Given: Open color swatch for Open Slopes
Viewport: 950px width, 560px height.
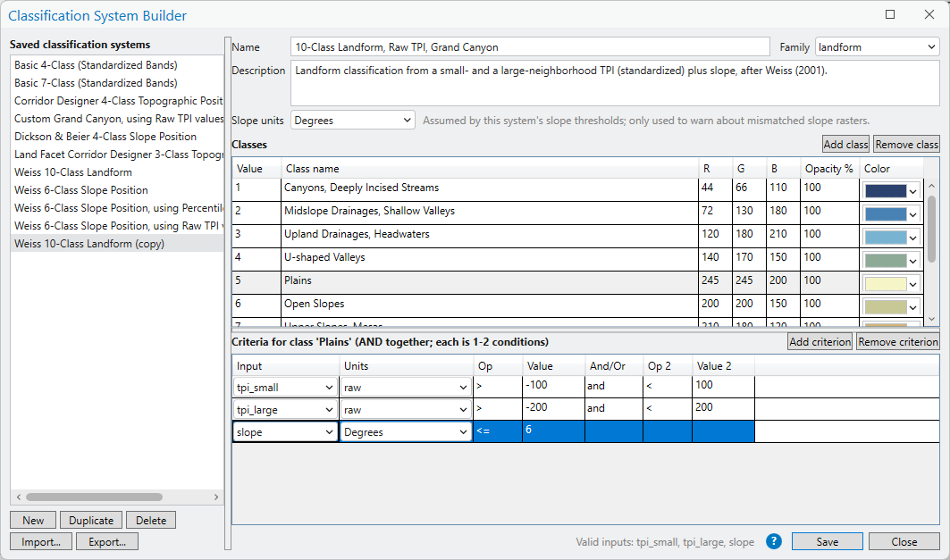Looking at the screenshot, I should (891, 306).
